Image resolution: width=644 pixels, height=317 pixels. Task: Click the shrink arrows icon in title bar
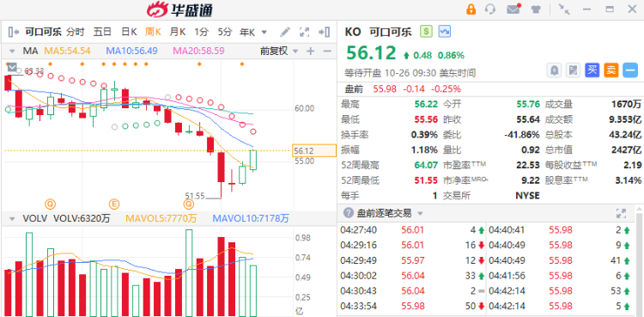564,9
